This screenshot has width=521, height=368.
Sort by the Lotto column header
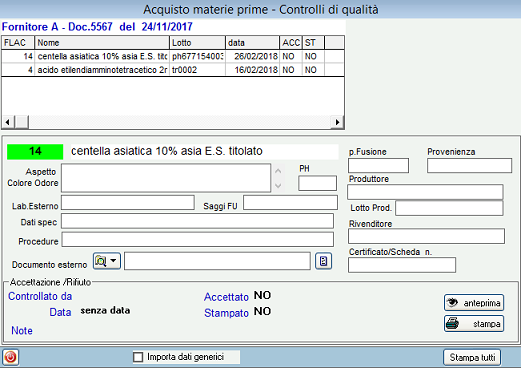point(197,43)
